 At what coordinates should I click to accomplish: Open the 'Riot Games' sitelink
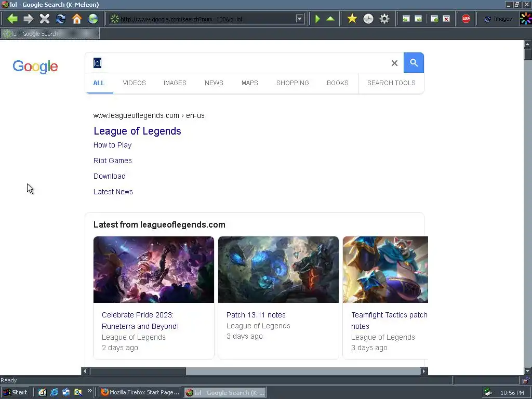(x=113, y=161)
